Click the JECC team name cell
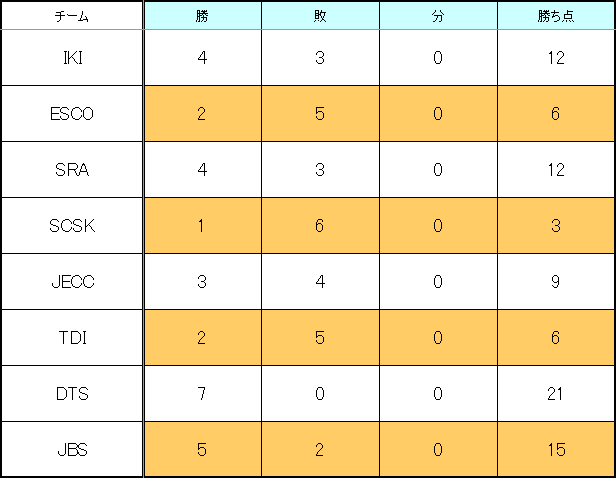The width and height of the screenshot is (616, 478). (72, 282)
